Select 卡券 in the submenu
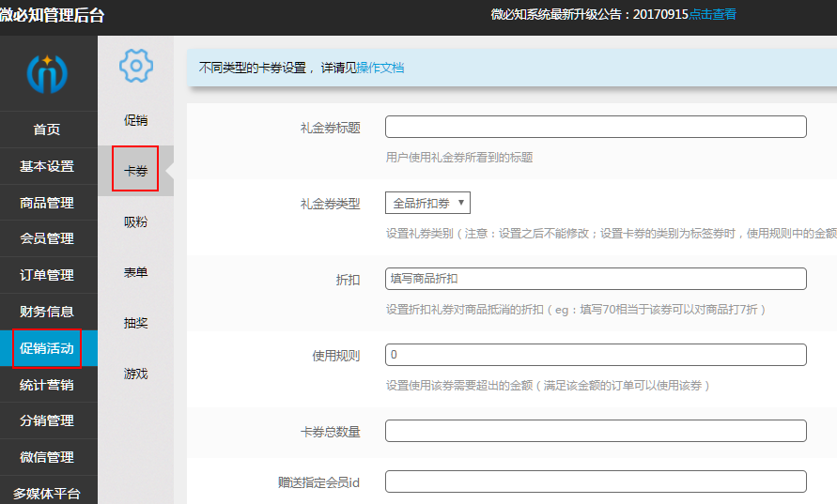837x504 pixels. 135,171
